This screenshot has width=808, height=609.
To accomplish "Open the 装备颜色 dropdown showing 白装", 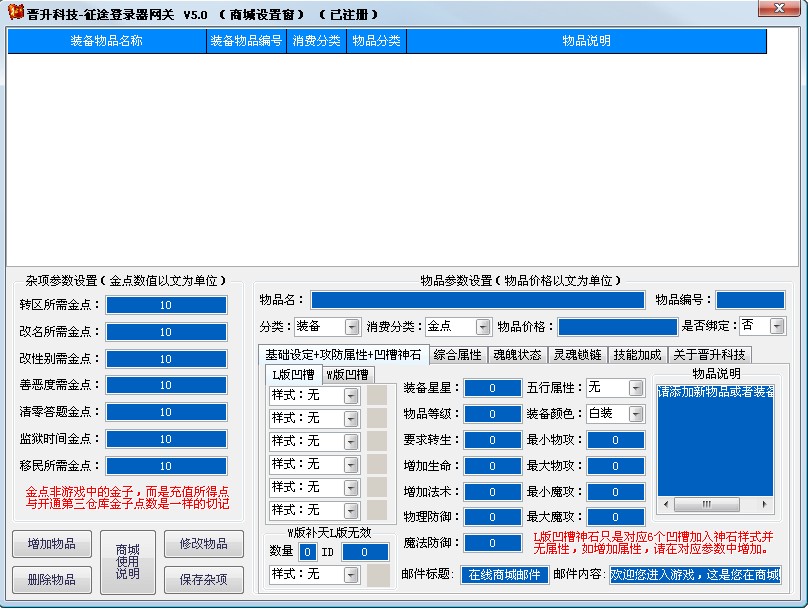I will [636, 414].
